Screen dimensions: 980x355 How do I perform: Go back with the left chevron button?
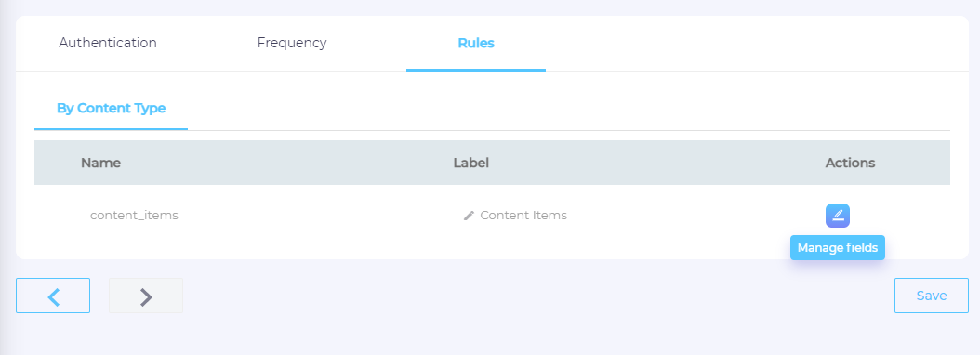[x=53, y=296]
